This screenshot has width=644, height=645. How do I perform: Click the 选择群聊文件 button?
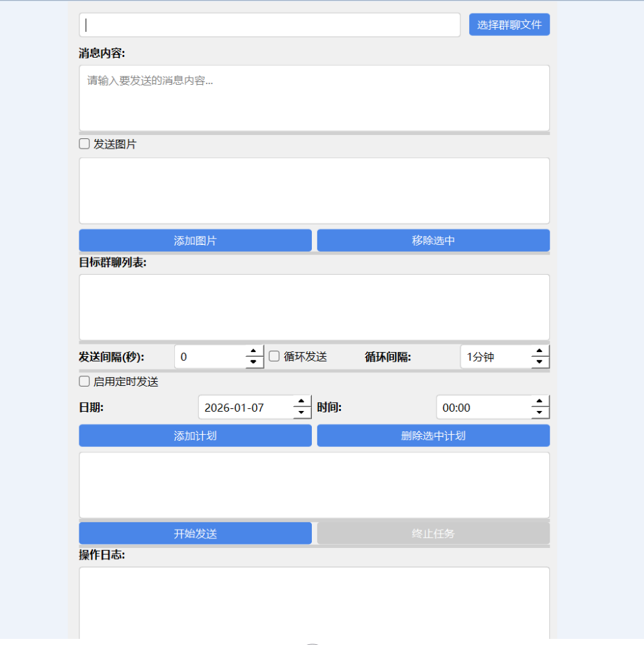pos(509,24)
